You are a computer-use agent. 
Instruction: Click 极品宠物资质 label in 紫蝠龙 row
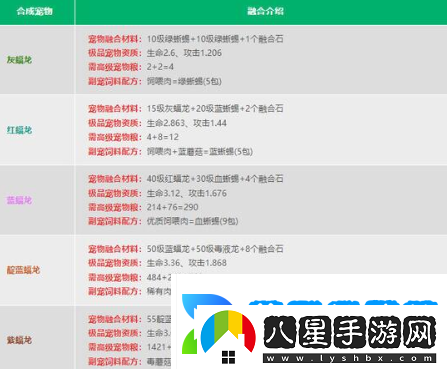(x=115, y=333)
